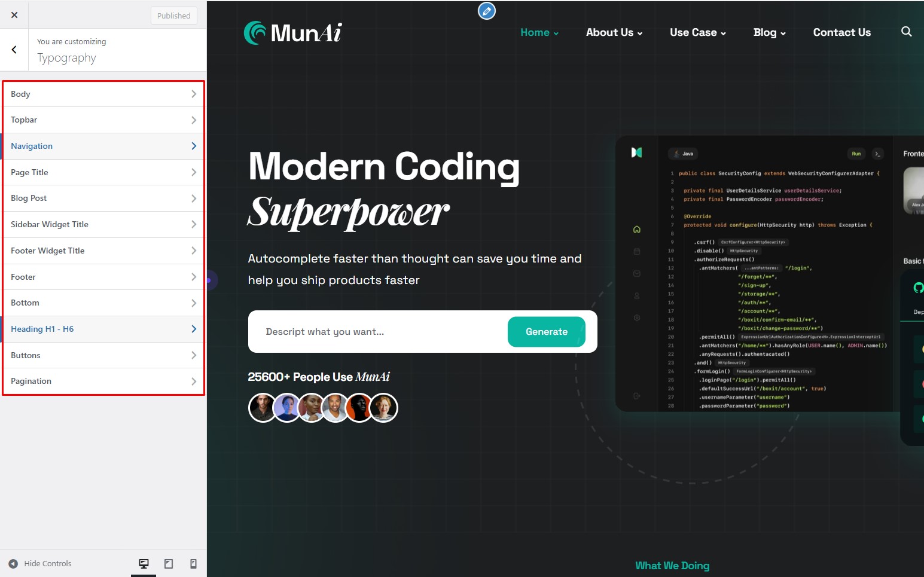
Task: Click the chevron on Blog Post row
Action: pos(194,199)
